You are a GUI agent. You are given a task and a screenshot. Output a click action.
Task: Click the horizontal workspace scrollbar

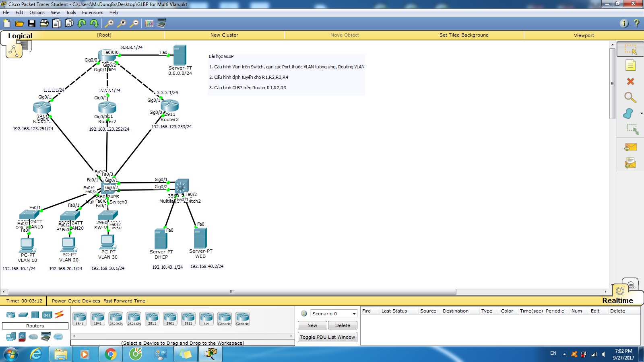(x=232, y=292)
